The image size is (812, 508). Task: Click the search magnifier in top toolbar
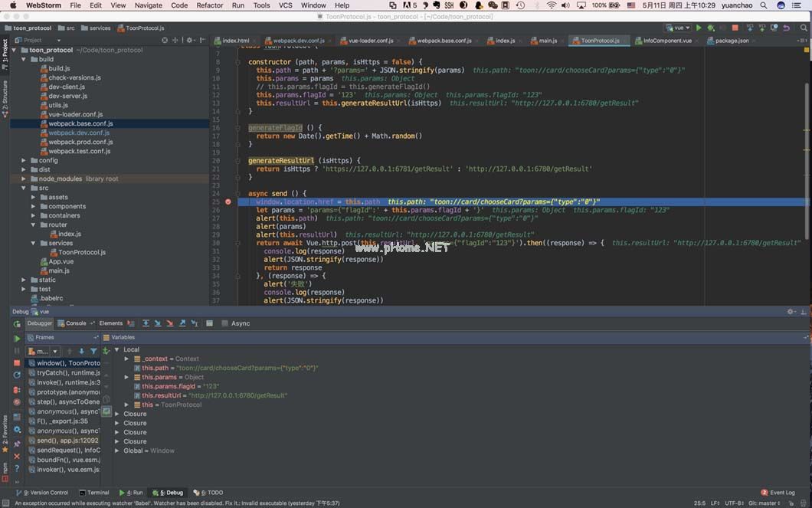point(803,28)
